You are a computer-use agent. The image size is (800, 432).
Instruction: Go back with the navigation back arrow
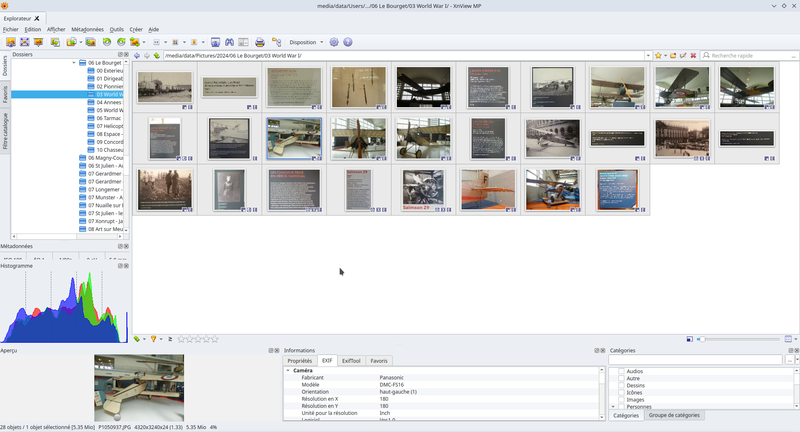[x=139, y=55]
